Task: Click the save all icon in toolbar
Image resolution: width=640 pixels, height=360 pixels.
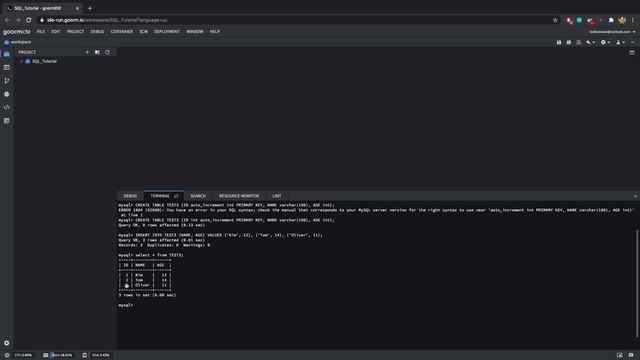Action: pos(569,42)
